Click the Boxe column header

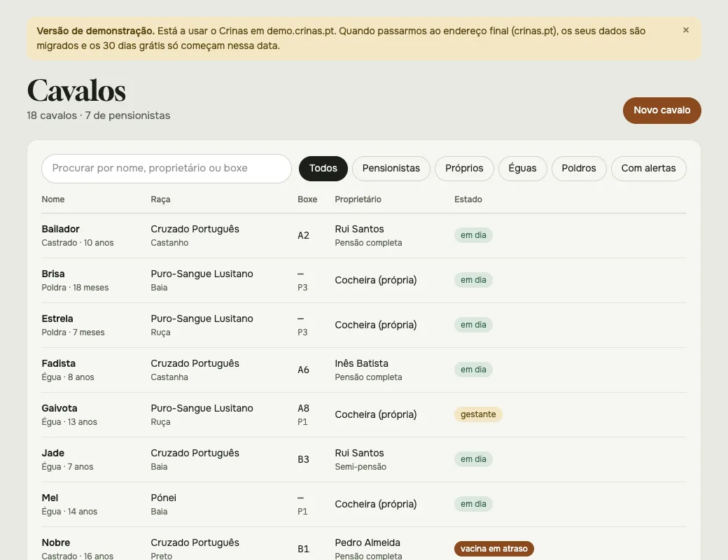(307, 199)
